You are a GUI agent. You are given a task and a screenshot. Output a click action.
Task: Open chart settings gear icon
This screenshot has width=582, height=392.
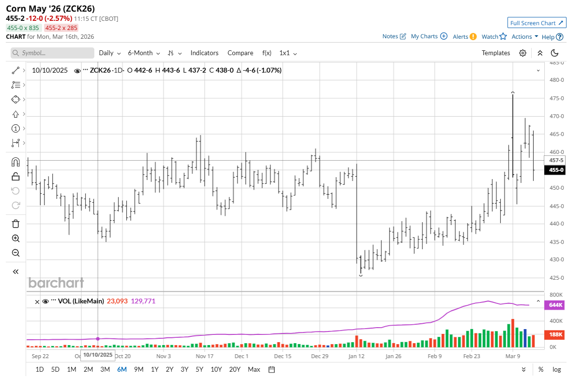pyautogui.click(x=523, y=53)
